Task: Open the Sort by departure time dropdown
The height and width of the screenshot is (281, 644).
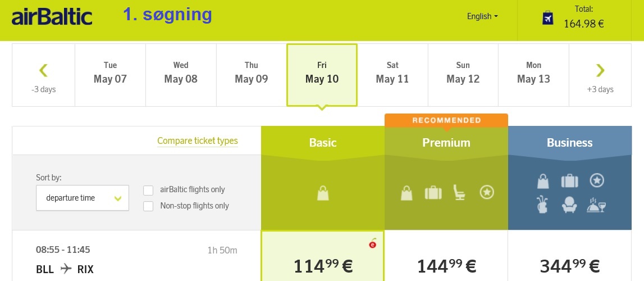Action: pyautogui.click(x=83, y=198)
